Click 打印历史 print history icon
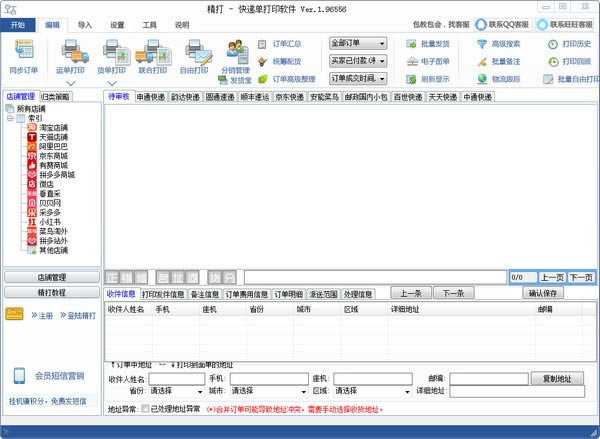The image size is (600, 439). coord(569,44)
